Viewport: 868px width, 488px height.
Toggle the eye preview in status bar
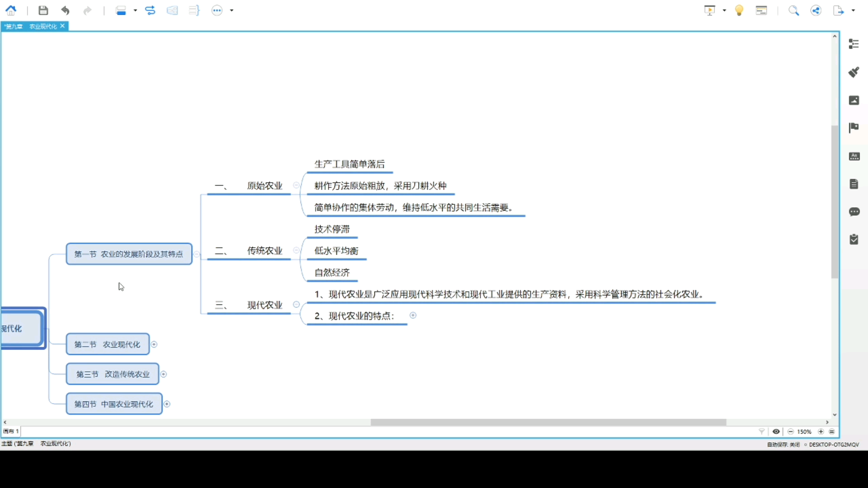pyautogui.click(x=776, y=432)
